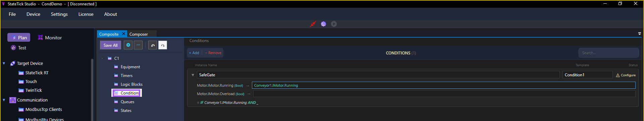Image resolution: width=644 pixels, height=121 pixels.
Task: Switch to Monitor mode
Action: (50, 38)
